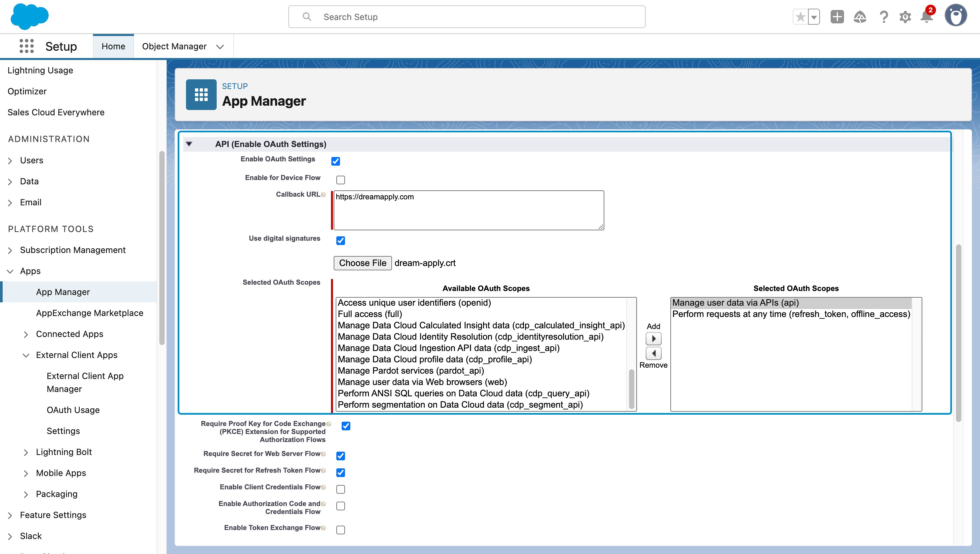Screen dimensions: 980x554
Task: Click help icon for Enable Client Credentials Flow
Action: 323,487
